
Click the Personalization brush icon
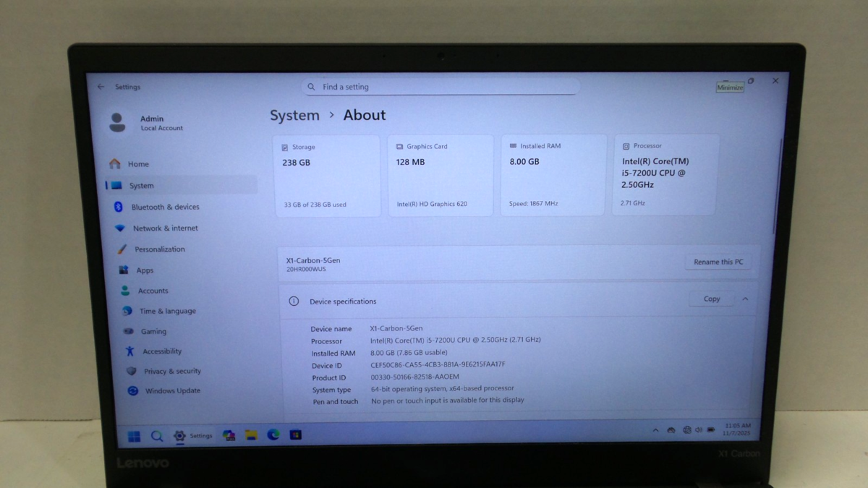coord(122,249)
